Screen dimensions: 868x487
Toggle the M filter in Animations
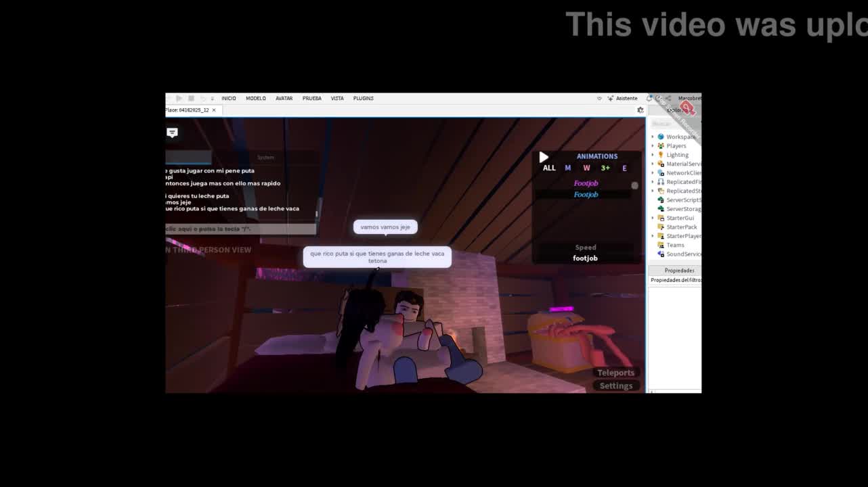(x=568, y=168)
